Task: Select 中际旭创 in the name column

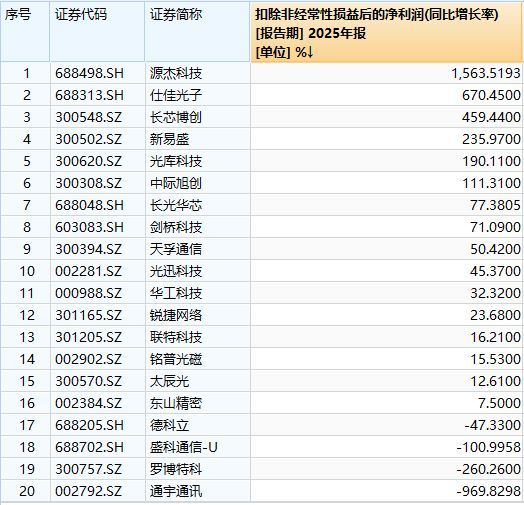Action: pyautogui.click(x=176, y=183)
